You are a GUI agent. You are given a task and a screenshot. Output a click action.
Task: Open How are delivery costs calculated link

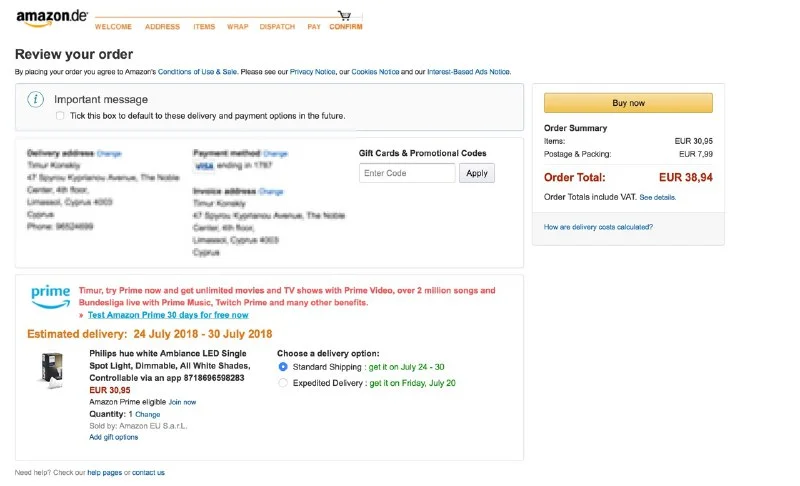click(599, 227)
